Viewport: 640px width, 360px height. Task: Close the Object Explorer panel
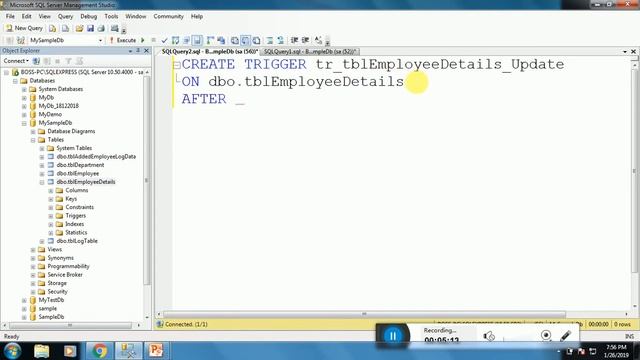pos(147,51)
